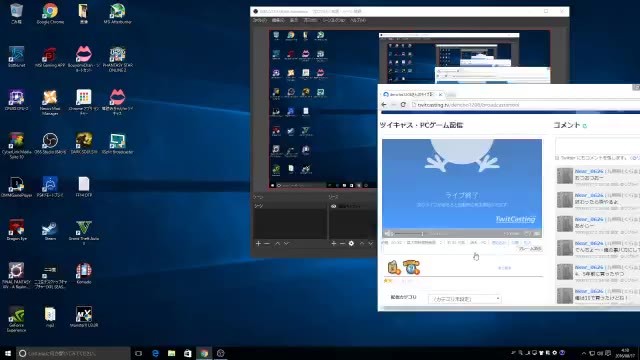
Task: Switch to OBS Studio on the taskbar
Action: point(221,353)
